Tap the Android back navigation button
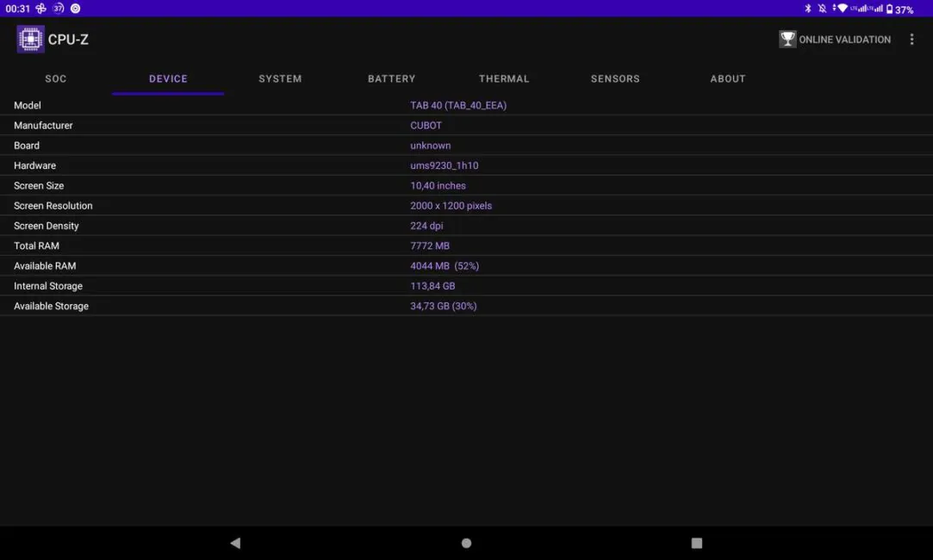This screenshot has height=560, width=933. [236, 543]
